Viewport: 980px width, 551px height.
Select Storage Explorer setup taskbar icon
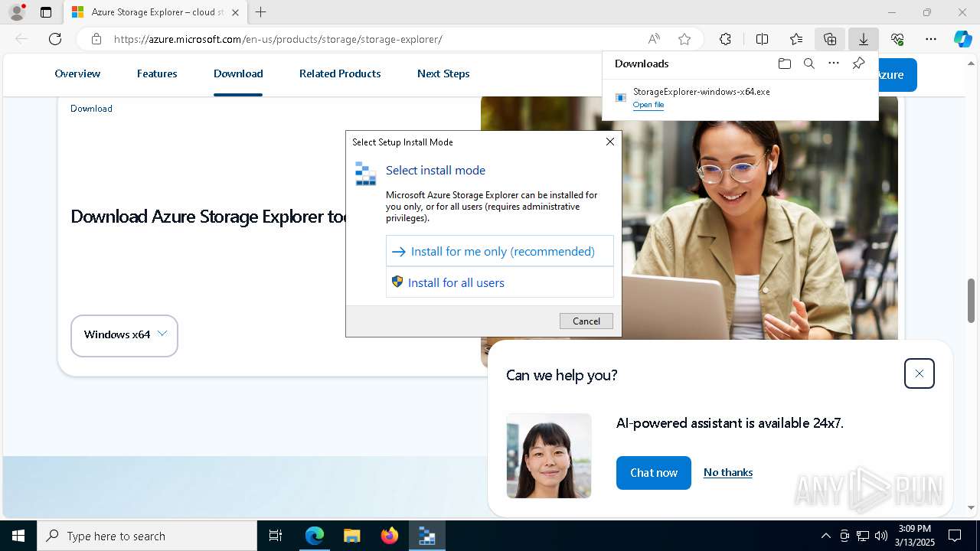(x=426, y=536)
